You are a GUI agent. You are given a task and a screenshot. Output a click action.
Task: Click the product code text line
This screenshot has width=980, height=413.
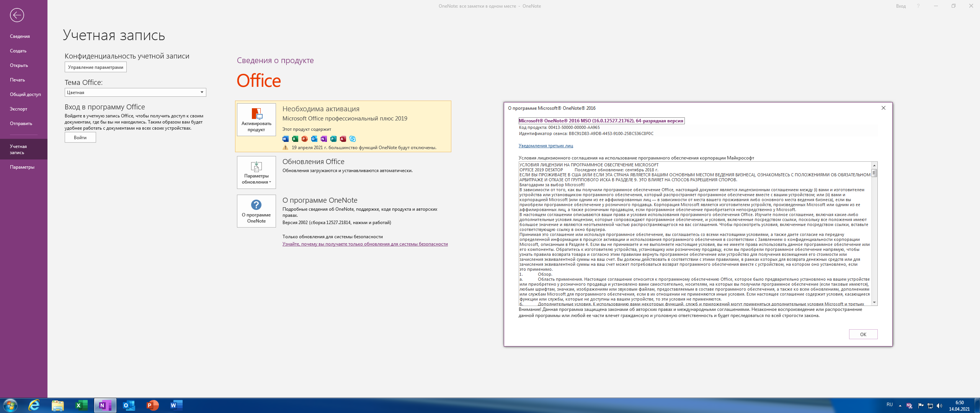[559, 128]
